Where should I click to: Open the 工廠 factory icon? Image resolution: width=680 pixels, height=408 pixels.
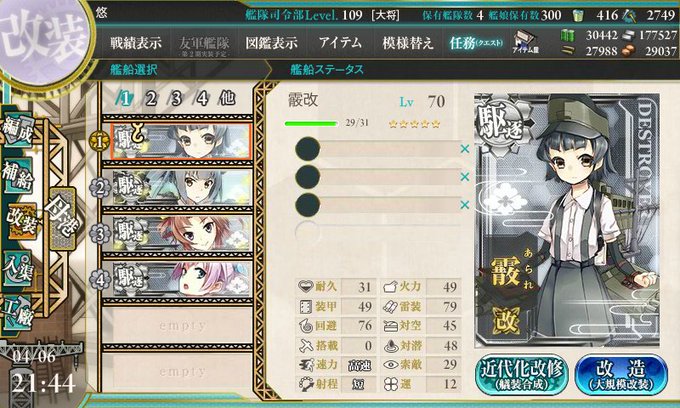pos(18,313)
